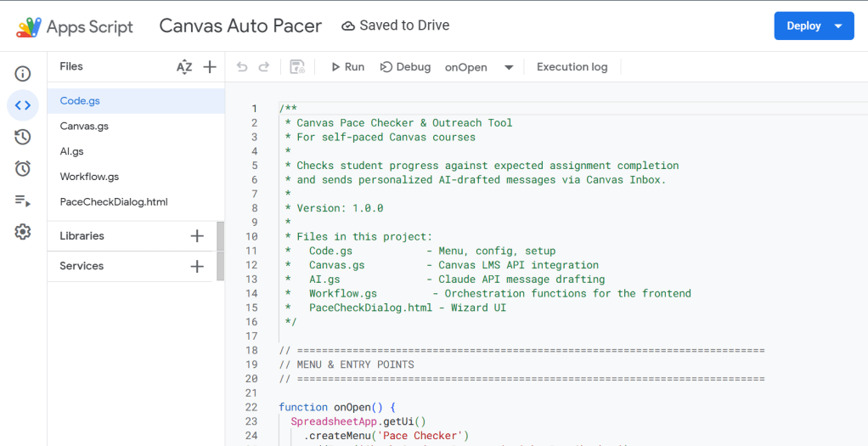Image resolution: width=868 pixels, height=446 pixels.
Task: Open Project Settings gear icon
Action: click(x=23, y=232)
